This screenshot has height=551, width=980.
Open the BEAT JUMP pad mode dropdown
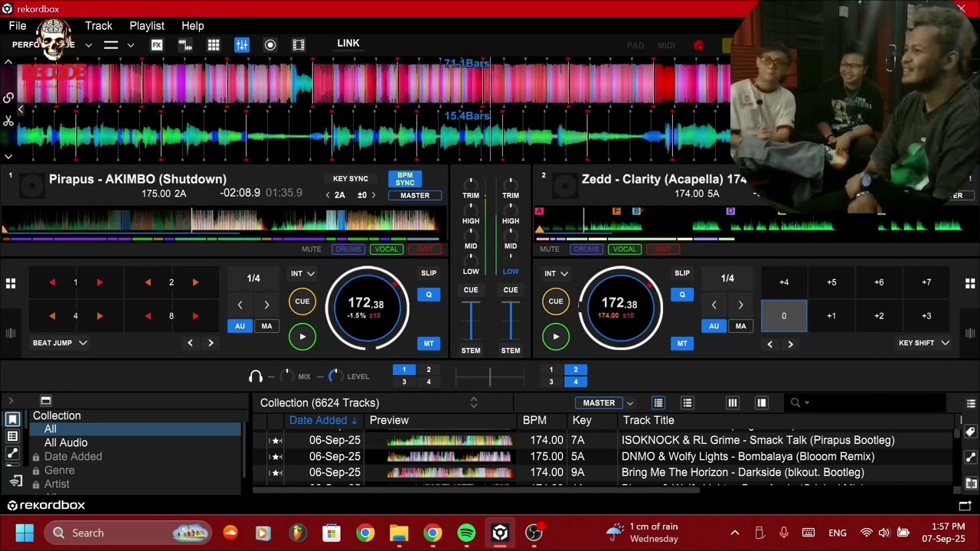click(x=60, y=343)
